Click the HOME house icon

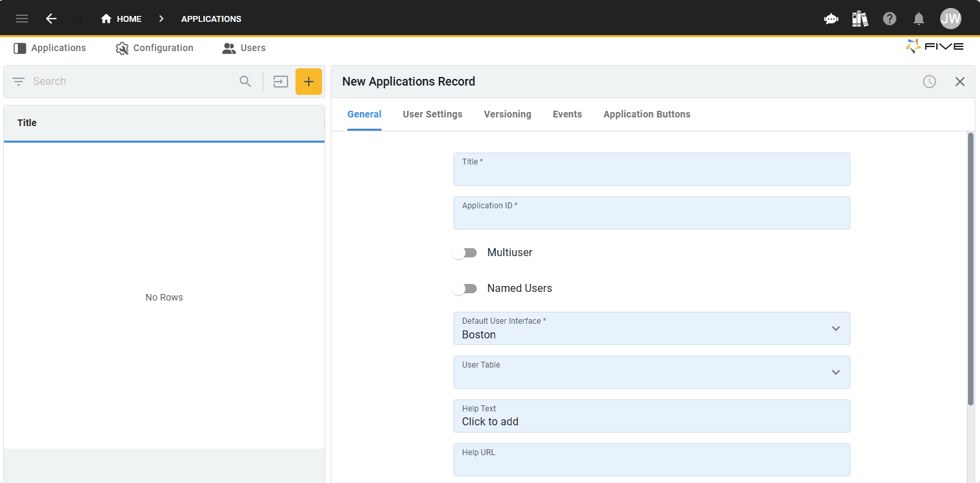pyautogui.click(x=106, y=19)
